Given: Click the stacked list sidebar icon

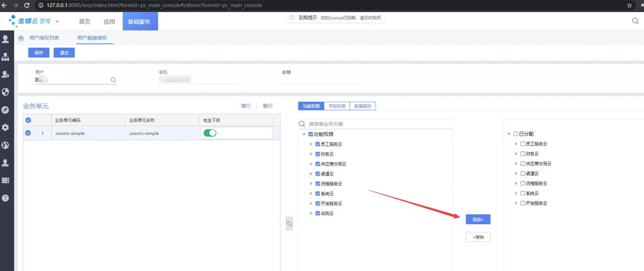Looking at the screenshot, I should (x=6, y=180).
